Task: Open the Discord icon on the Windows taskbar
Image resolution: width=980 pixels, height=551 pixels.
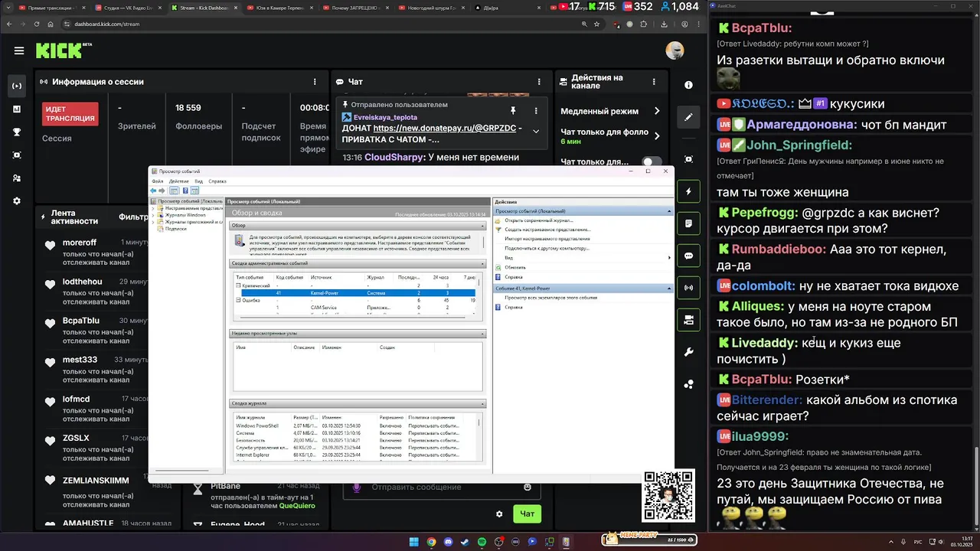Action: 448,542
